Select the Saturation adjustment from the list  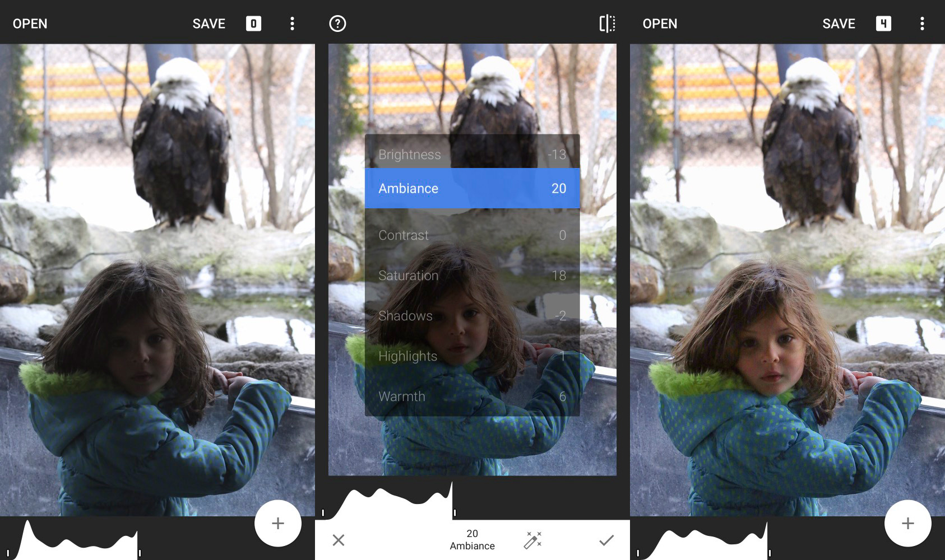pos(471,275)
